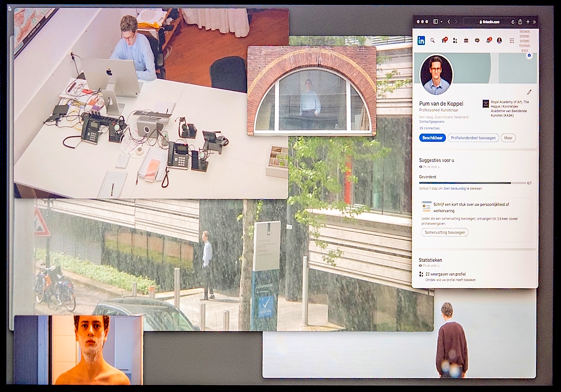
Task: Open Jobs briefcase icon
Action: click(x=466, y=40)
